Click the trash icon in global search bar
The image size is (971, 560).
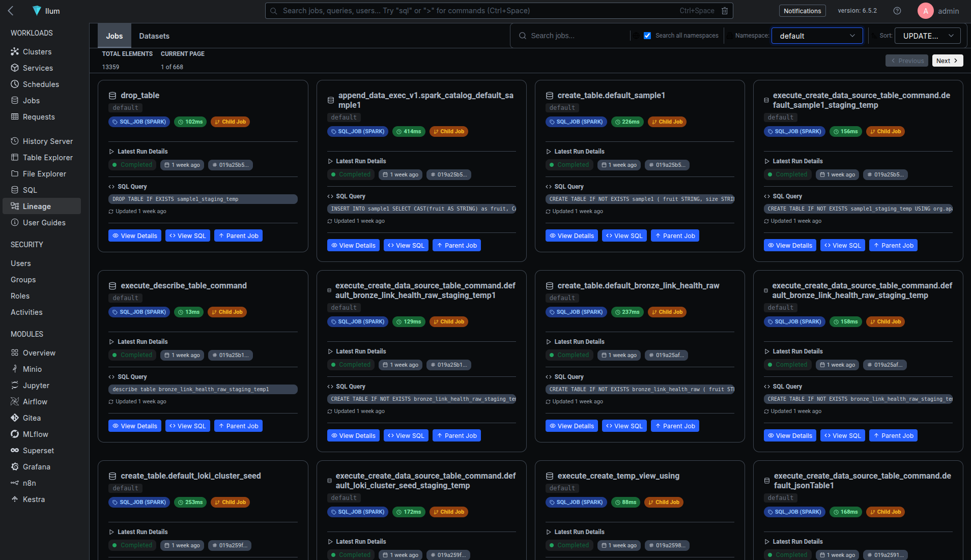coord(725,11)
